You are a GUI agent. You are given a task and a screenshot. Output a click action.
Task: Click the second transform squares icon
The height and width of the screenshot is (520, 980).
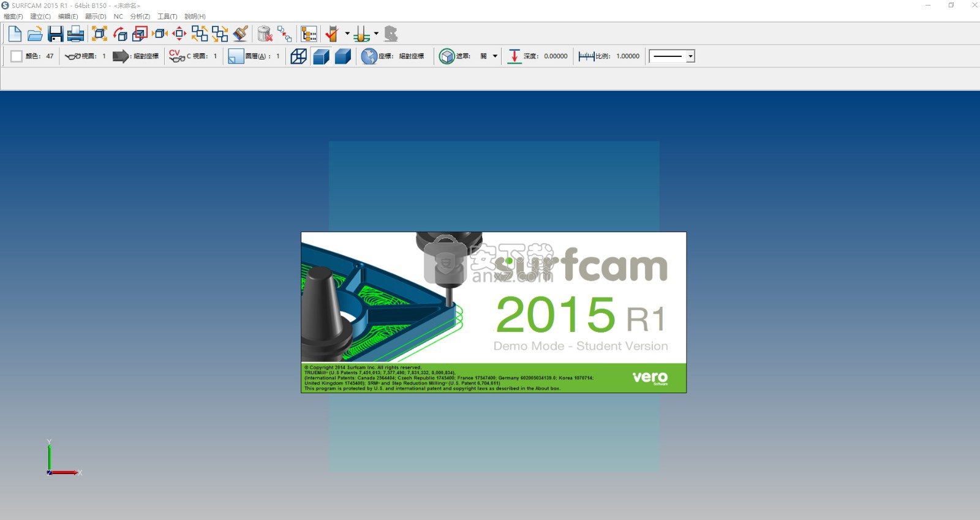(x=220, y=34)
